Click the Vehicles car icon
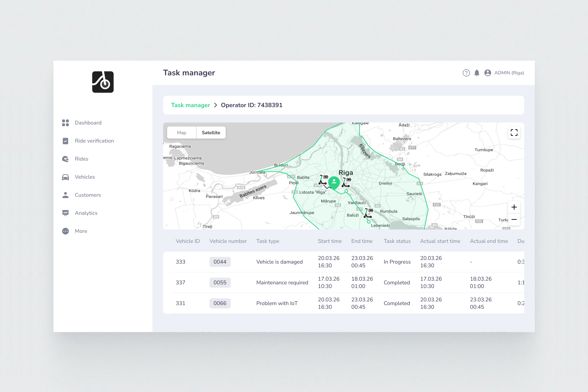The width and height of the screenshot is (588, 392). (x=66, y=177)
